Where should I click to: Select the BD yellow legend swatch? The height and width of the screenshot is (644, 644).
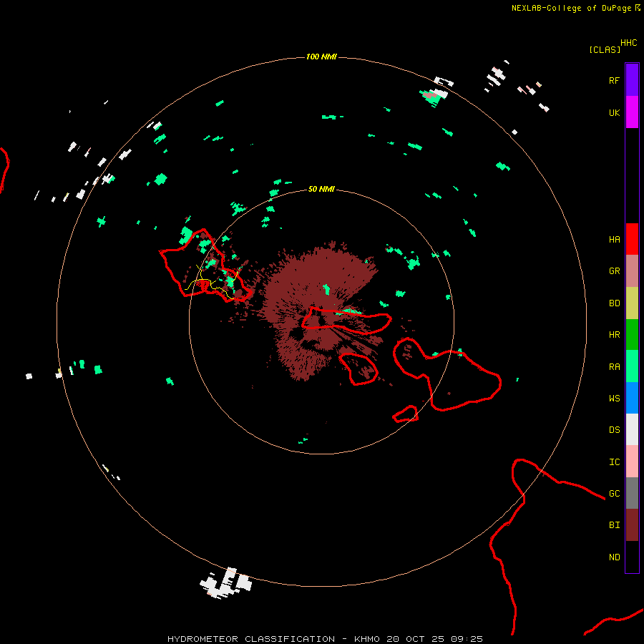pos(632,303)
